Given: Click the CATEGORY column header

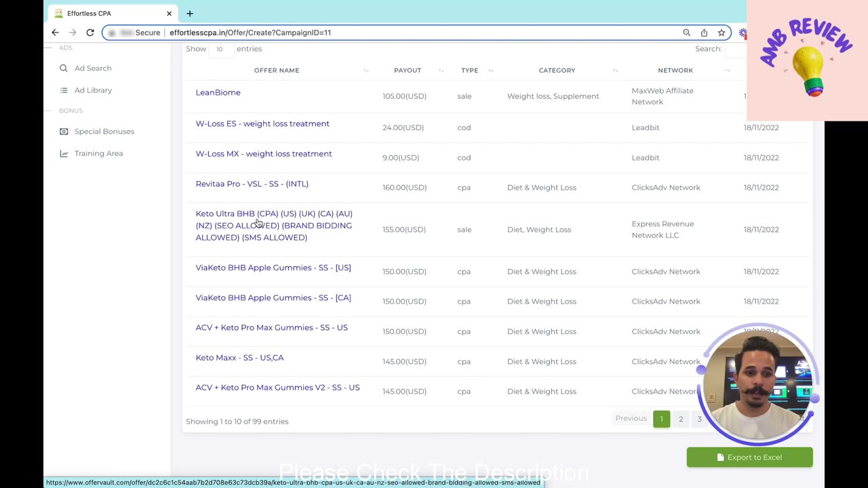Looking at the screenshot, I should click(557, 70).
